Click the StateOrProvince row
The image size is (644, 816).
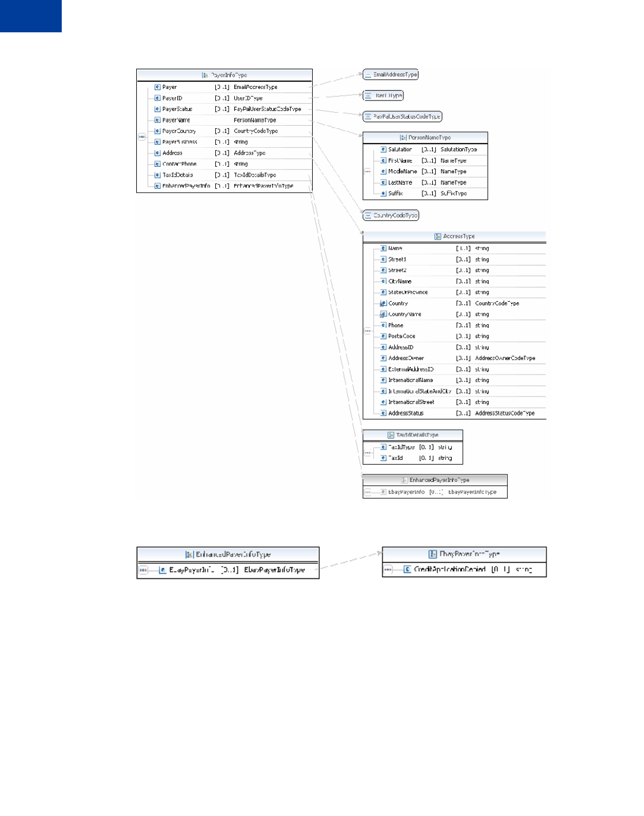(459, 292)
